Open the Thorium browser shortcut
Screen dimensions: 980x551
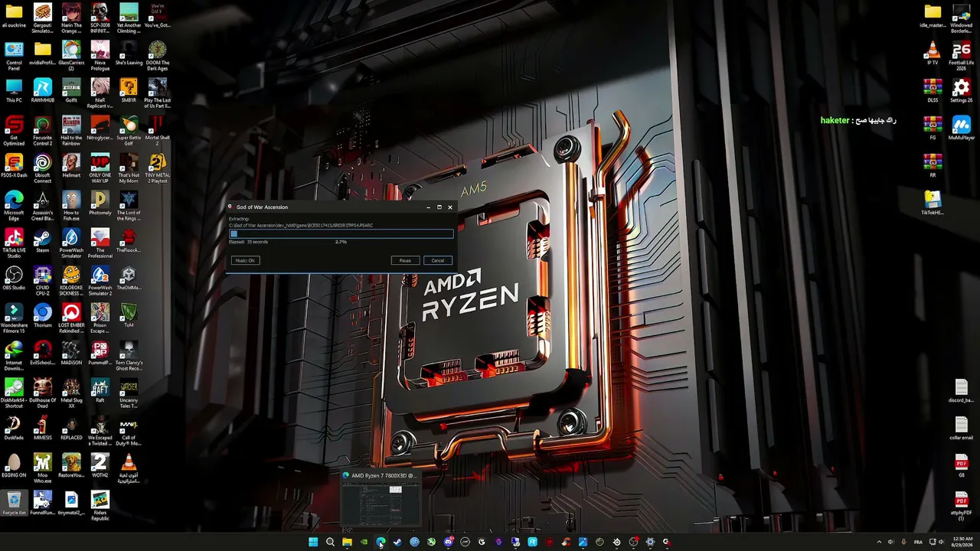coord(42,315)
